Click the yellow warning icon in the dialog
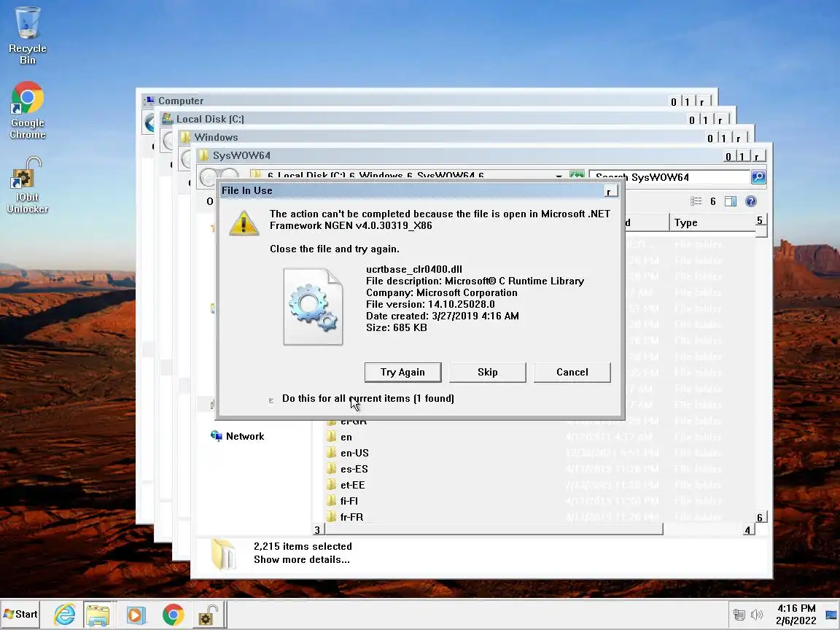This screenshot has width=840, height=630. (x=244, y=223)
